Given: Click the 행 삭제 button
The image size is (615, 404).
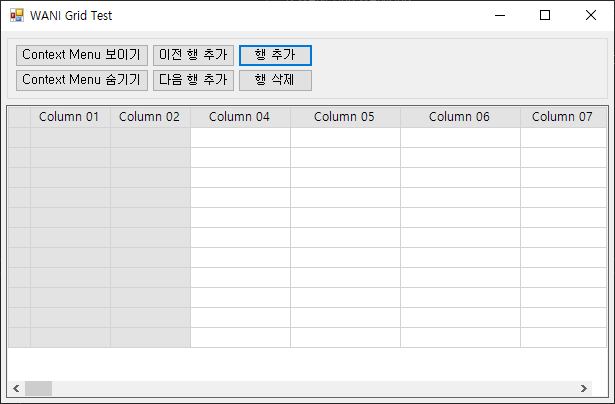Looking at the screenshot, I should pos(275,80).
